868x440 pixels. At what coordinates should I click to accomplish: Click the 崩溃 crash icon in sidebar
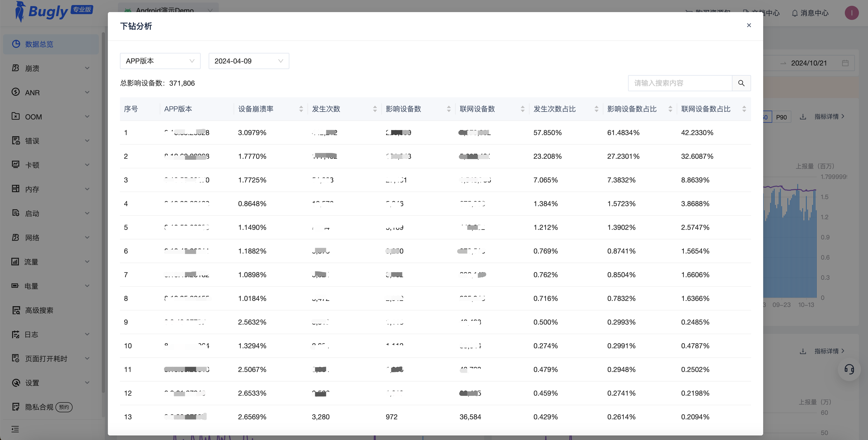tap(16, 68)
